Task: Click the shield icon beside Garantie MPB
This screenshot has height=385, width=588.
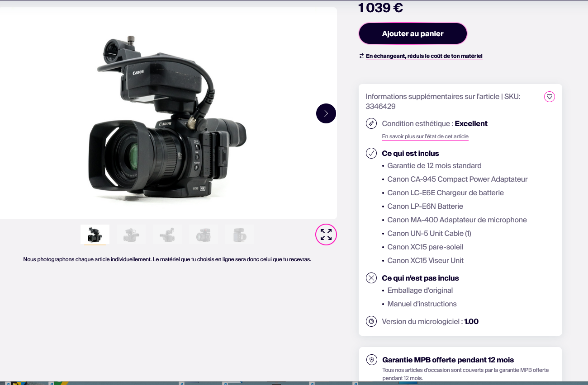Action: pyautogui.click(x=371, y=360)
